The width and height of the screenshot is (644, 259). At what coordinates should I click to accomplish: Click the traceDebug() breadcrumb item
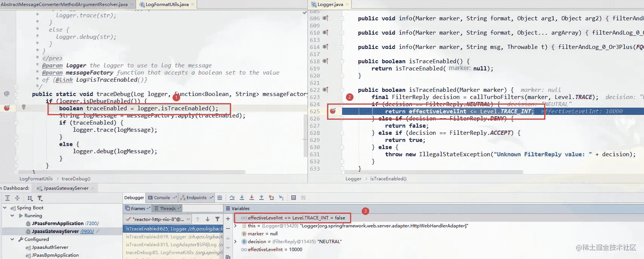[x=76, y=179]
